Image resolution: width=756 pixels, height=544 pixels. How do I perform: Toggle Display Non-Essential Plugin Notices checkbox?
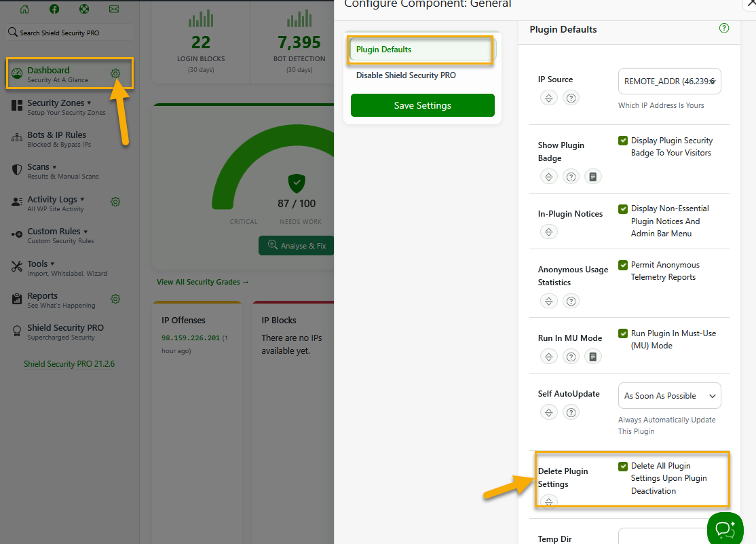click(x=623, y=209)
